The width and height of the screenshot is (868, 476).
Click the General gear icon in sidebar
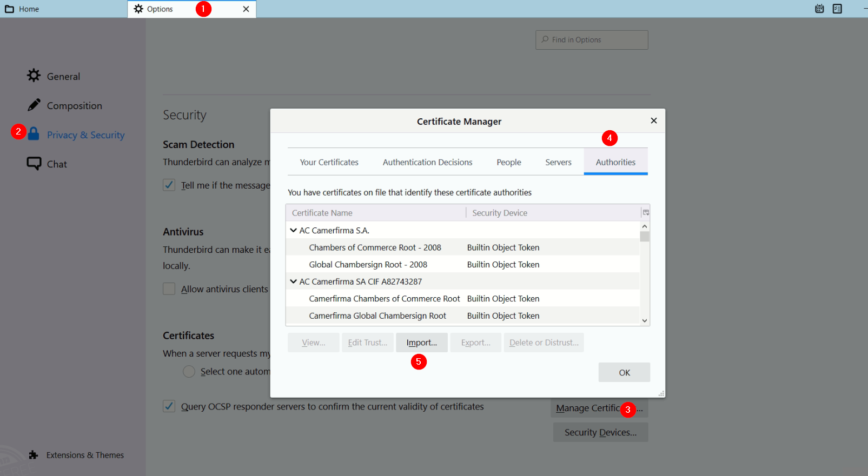(x=34, y=76)
